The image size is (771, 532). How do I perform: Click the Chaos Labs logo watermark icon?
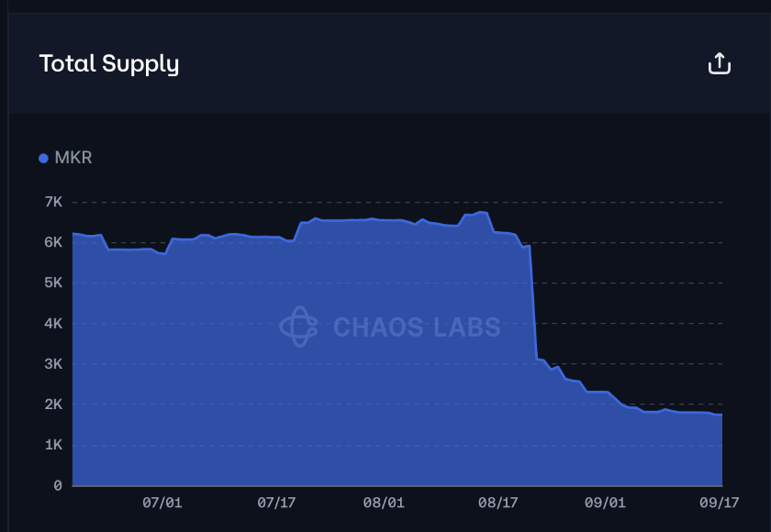[x=298, y=327]
